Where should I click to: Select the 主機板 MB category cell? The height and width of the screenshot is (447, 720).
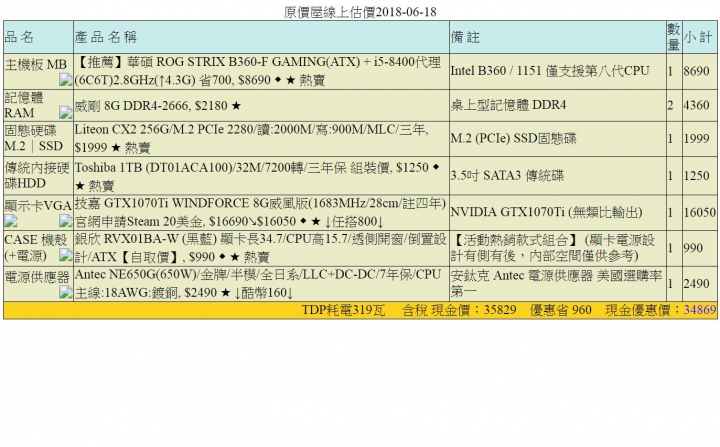pos(38,71)
